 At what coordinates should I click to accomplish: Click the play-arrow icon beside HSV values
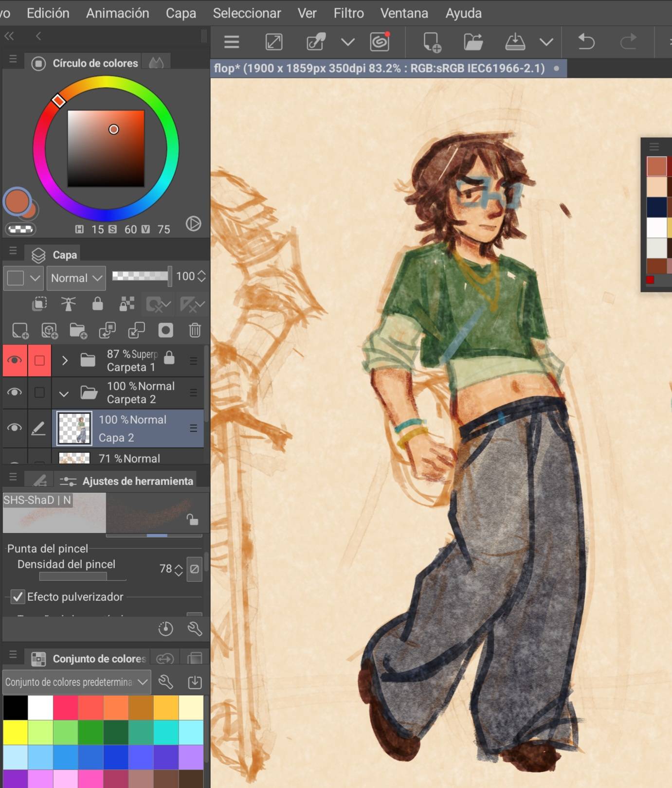click(193, 224)
